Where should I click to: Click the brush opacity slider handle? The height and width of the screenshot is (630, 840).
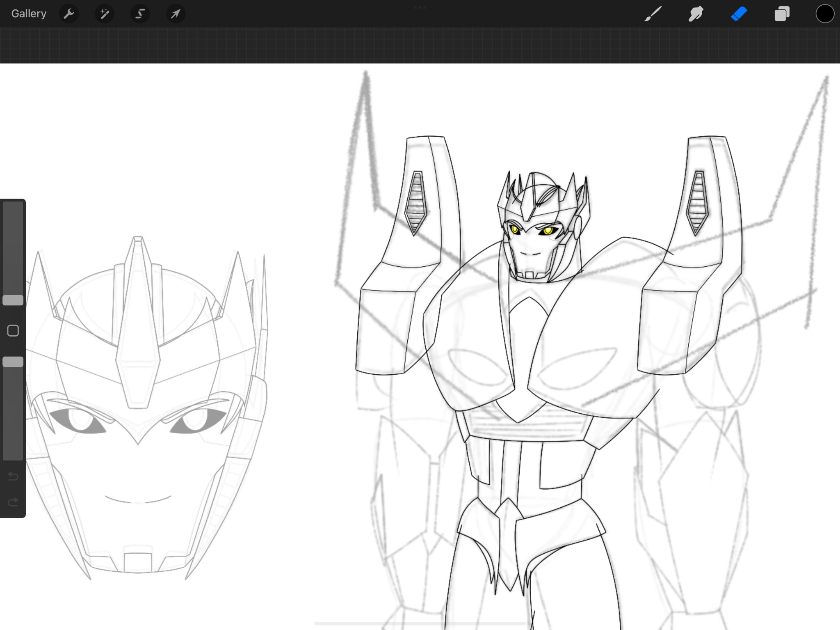point(13,362)
